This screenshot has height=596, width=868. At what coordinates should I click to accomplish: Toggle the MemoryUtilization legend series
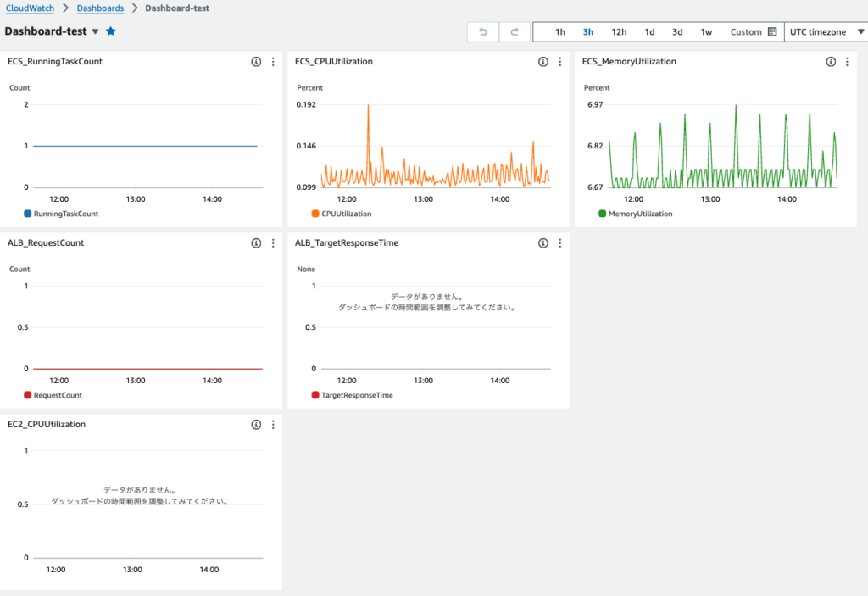pyautogui.click(x=639, y=214)
